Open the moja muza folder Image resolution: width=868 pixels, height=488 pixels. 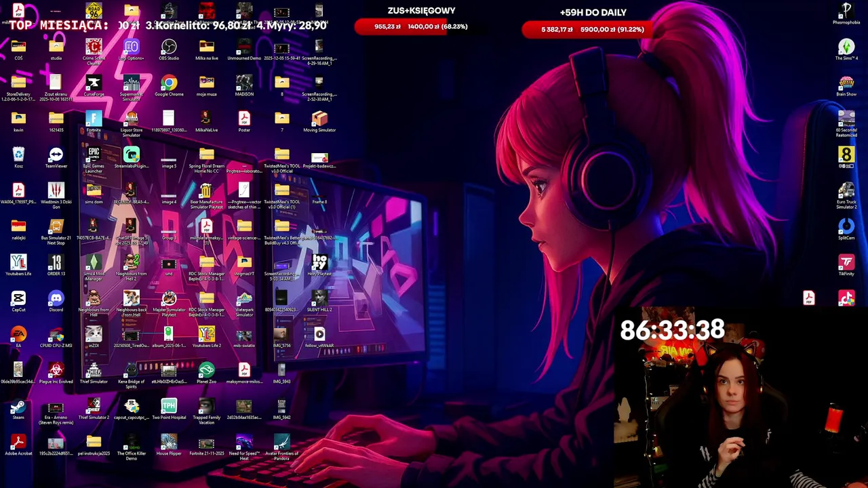point(207,85)
